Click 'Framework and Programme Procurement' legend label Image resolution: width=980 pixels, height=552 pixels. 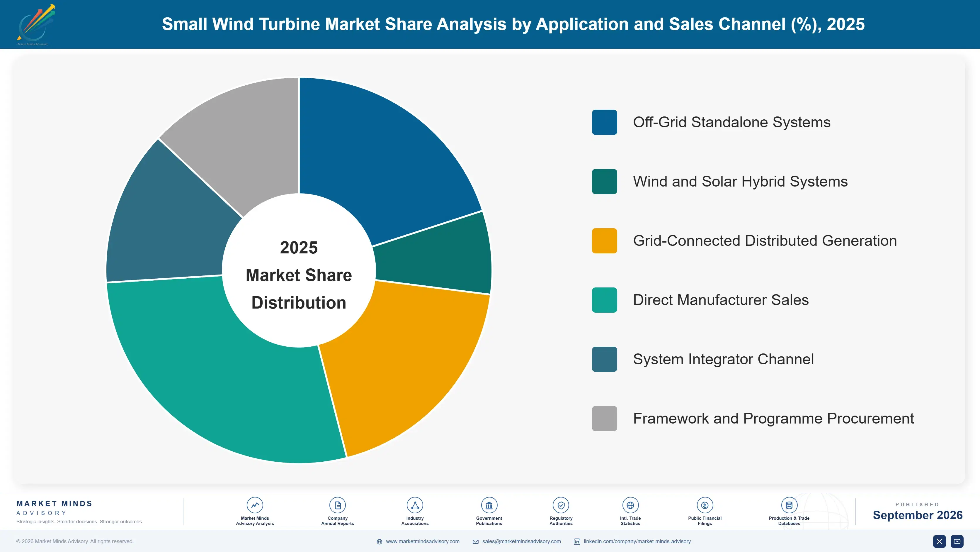[x=773, y=418]
